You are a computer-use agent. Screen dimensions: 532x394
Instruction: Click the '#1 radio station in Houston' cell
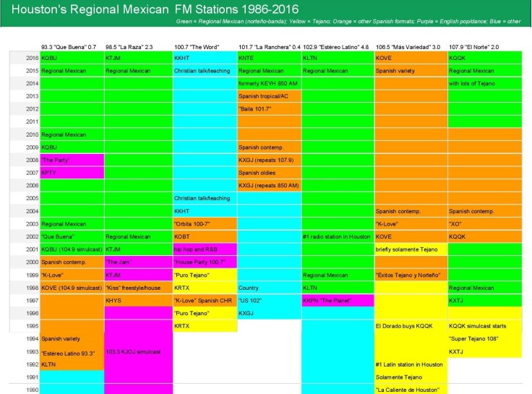coord(338,236)
